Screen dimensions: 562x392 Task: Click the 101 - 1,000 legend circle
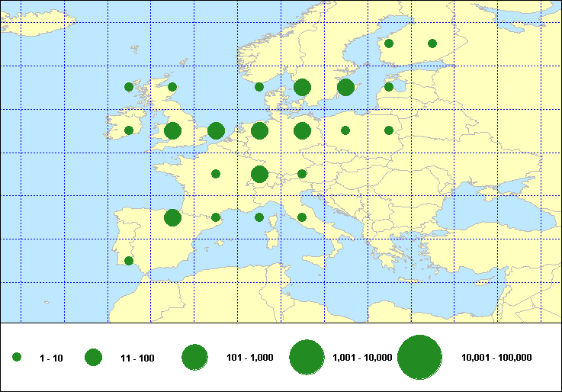(195, 357)
